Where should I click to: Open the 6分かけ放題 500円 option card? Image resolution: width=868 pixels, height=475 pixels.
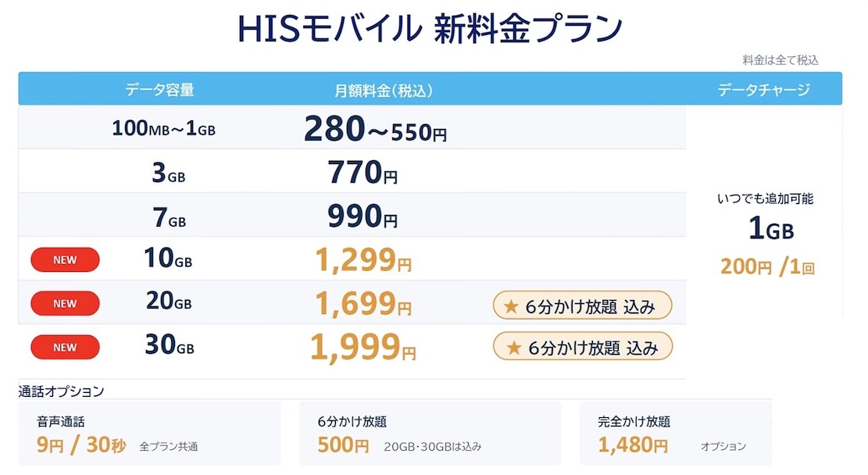[x=430, y=434]
